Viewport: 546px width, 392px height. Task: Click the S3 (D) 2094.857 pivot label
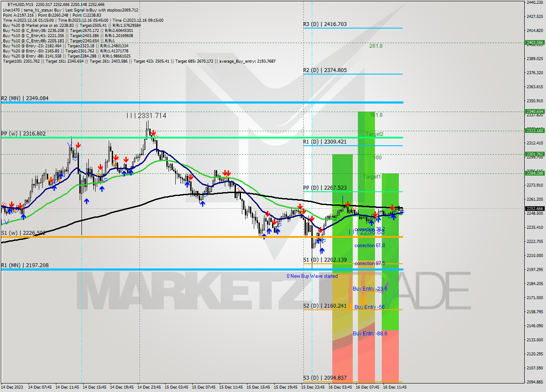[x=325, y=378]
